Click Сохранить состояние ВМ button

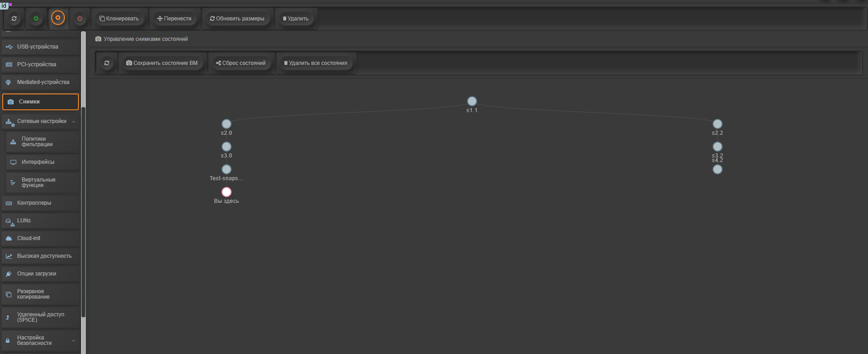click(x=162, y=63)
